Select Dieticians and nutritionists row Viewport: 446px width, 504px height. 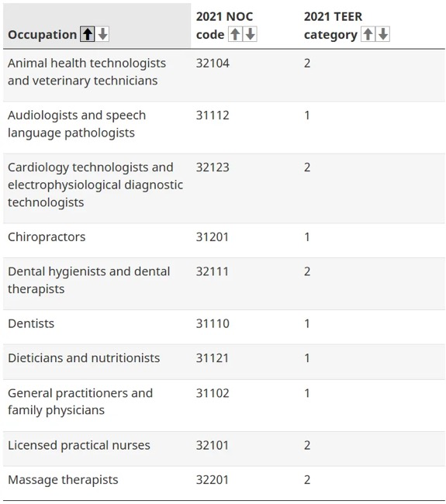[224, 362]
